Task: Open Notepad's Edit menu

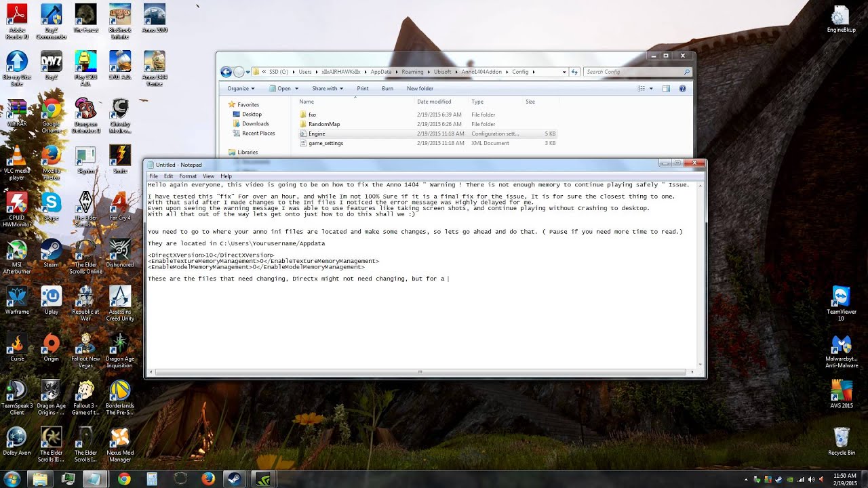Action: [168, 176]
